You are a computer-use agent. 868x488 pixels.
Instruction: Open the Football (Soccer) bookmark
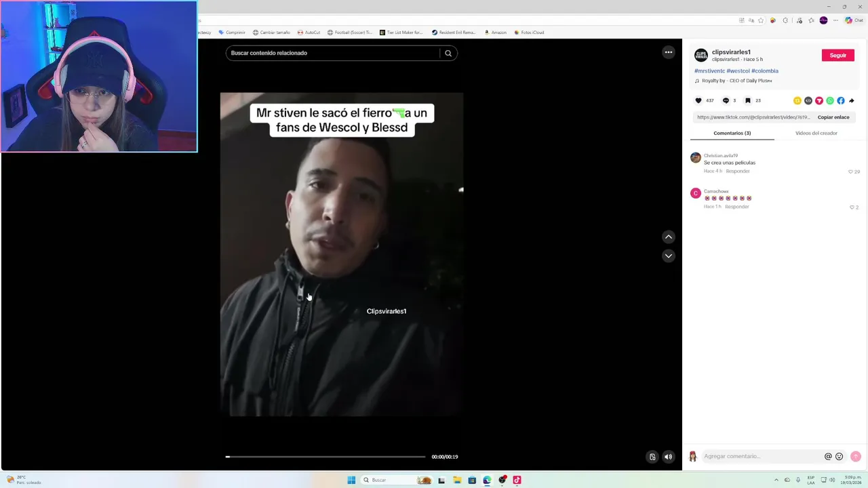point(350,33)
